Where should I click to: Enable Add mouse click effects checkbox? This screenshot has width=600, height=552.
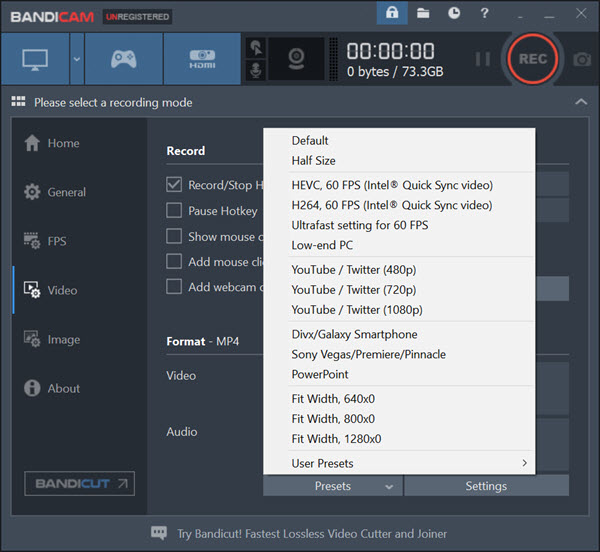[174, 262]
